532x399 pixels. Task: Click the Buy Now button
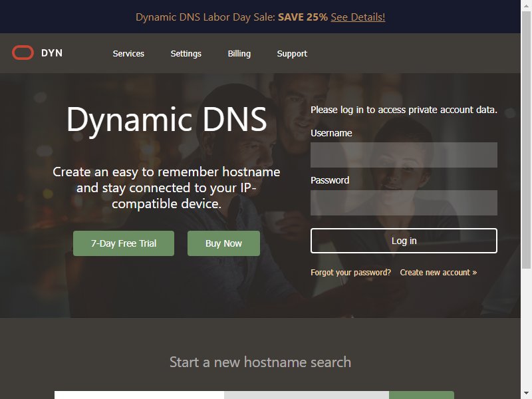pos(223,243)
